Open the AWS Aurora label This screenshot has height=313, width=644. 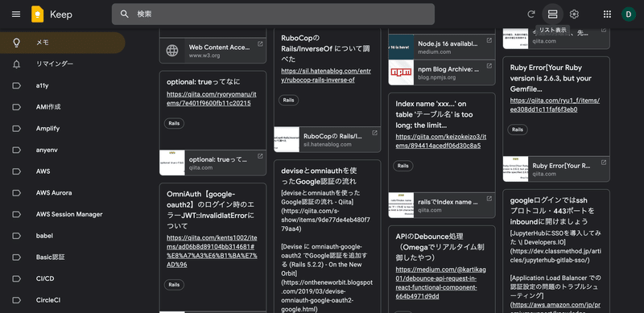click(63, 192)
